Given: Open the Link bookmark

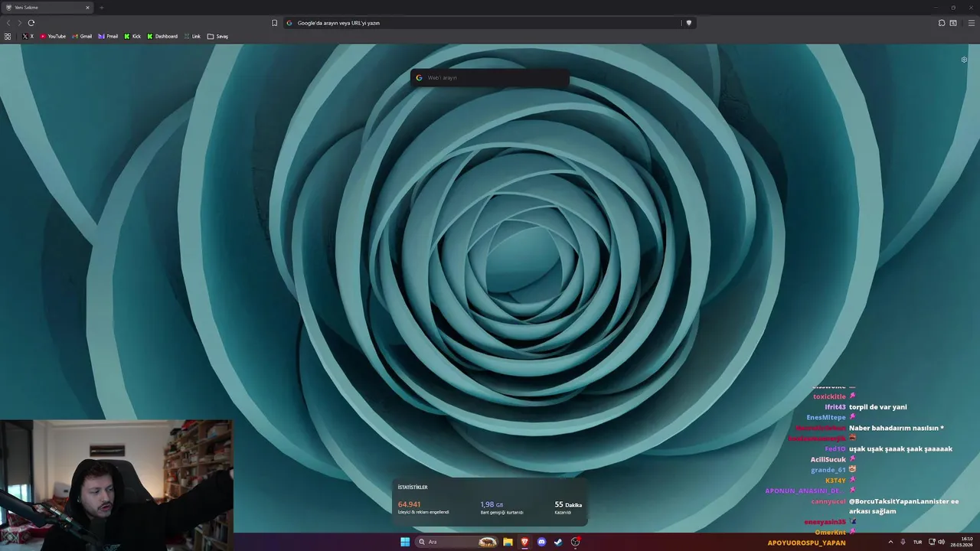Looking at the screenshot, I should (192, 36).
